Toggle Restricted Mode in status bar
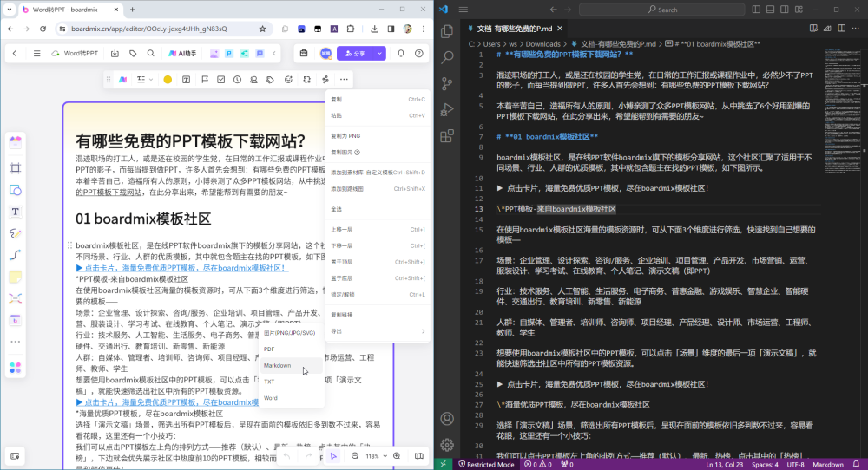 pos(487,464)
